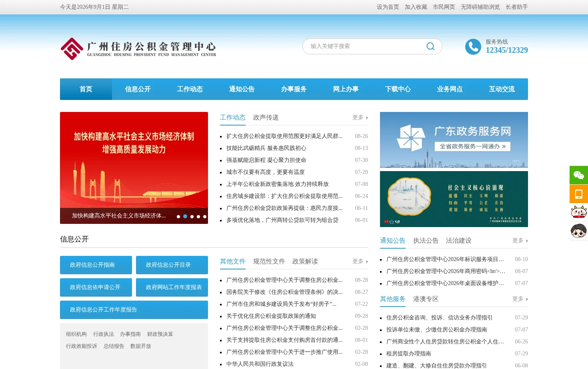Click 加入收藏 in the top bar
This screenshot has width=588, height=369.
(416, 7)
